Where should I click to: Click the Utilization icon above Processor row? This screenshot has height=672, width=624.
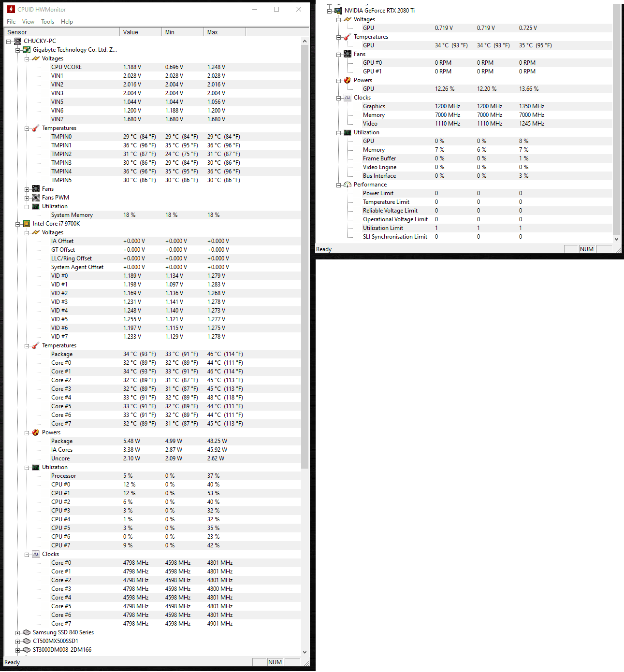(36, 467)
